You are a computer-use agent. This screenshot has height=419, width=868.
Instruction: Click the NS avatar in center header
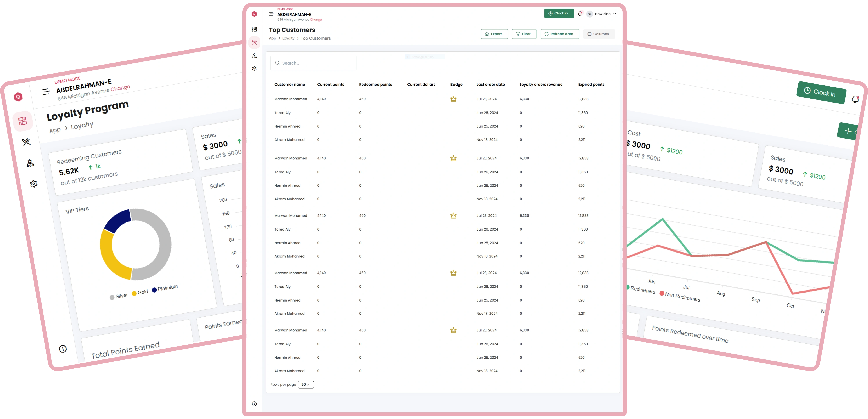tap(589, 14)
